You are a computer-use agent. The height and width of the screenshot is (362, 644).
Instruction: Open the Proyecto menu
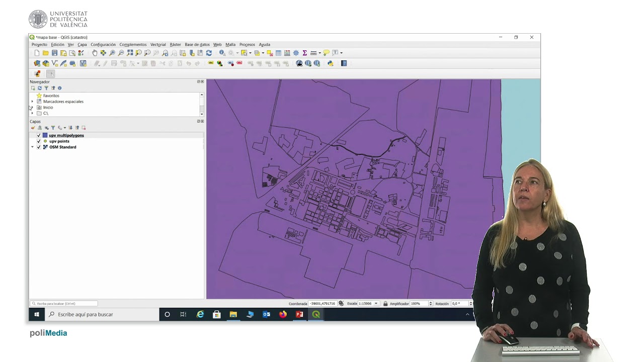tap(39, 45)
